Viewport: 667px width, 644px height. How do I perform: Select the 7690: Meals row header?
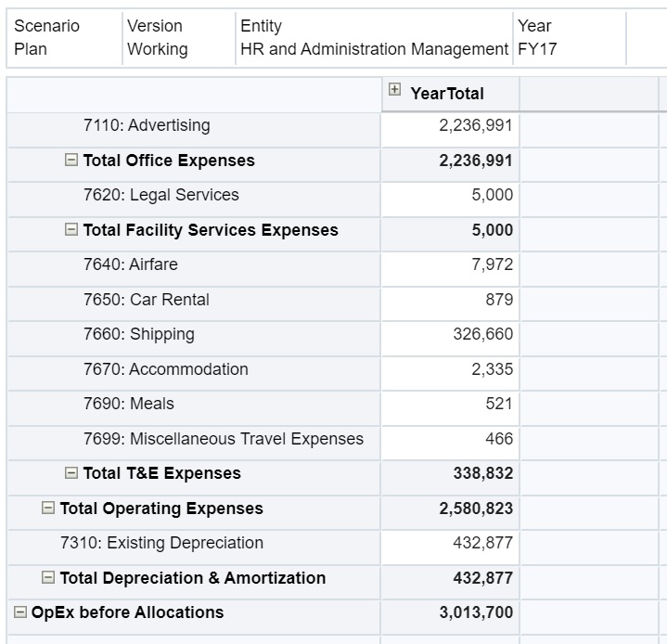128,404
